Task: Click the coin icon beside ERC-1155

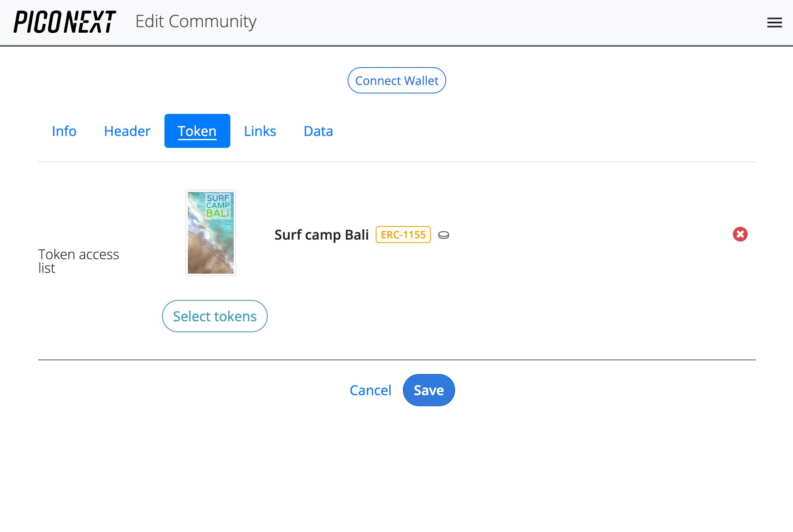Action: pos(444,235)
